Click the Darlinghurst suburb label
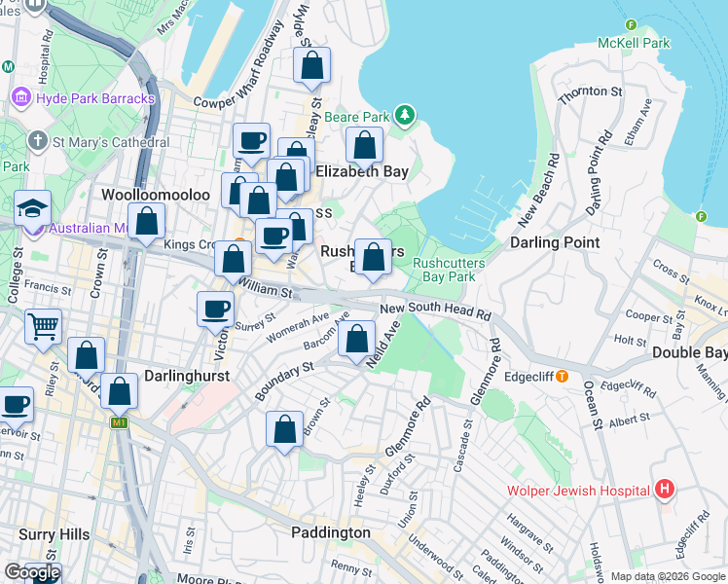The image size is (728, 584). (x=187, y=376)
